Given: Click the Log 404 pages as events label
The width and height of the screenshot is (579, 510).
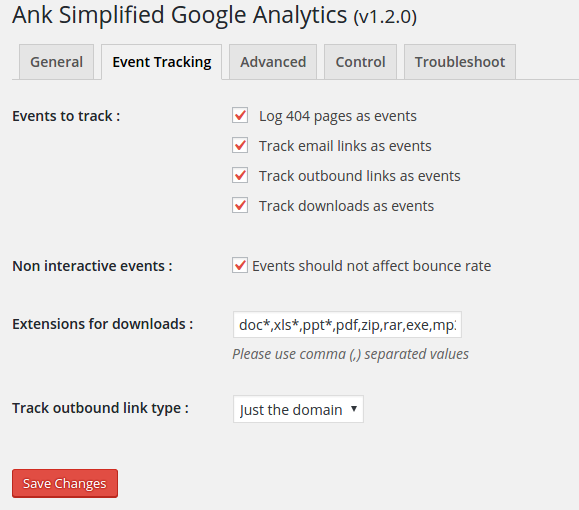Looking at the screenshot, I should pyautogui.click(x=338, y=116).
